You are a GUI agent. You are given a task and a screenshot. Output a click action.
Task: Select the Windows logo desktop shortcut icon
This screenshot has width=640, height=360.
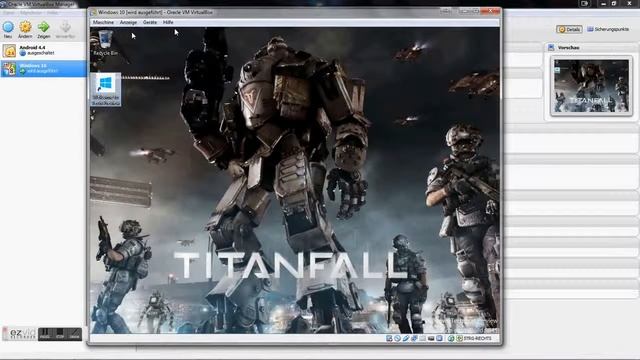(106, 90)
